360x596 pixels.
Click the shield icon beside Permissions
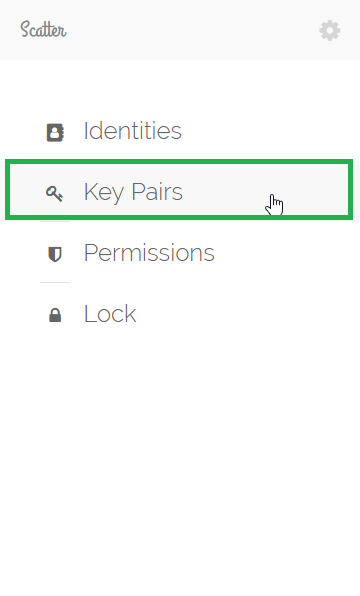pos(55,254)
